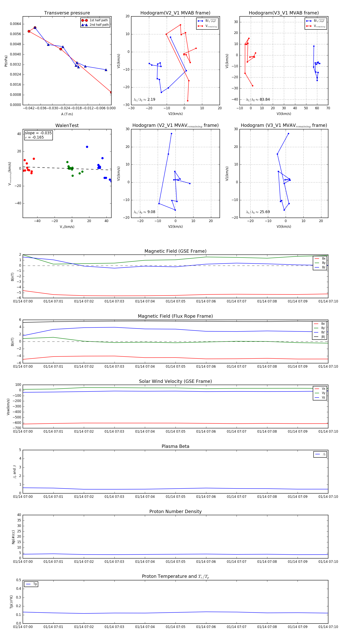Select the By legend entry in GSE magnetic field plot

click(320, 263)
